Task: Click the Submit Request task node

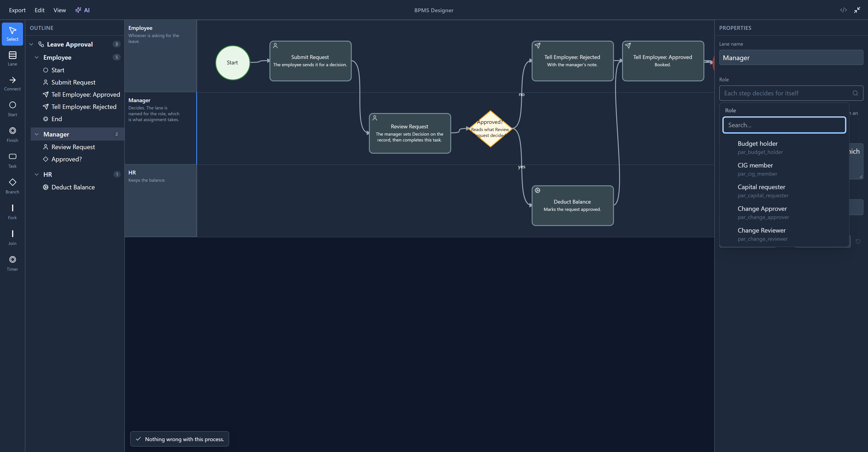Action: [310, 61]
